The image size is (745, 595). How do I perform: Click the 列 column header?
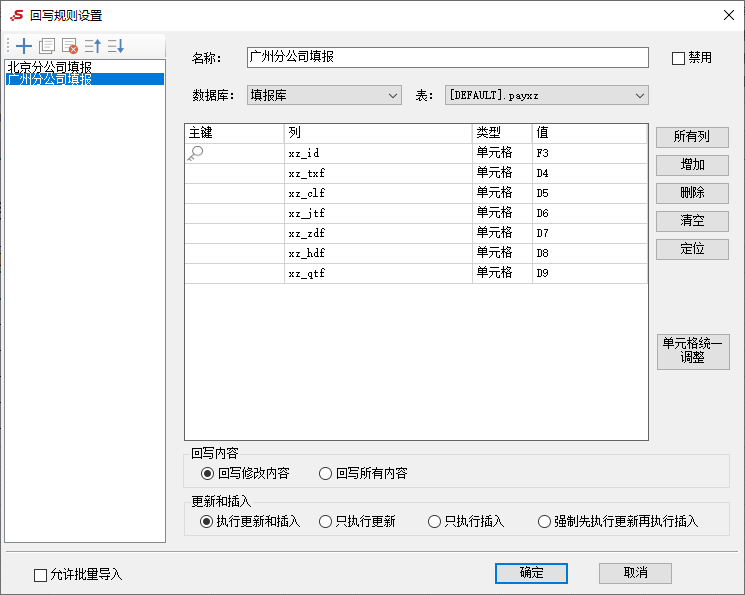click(x=378, y=133)
